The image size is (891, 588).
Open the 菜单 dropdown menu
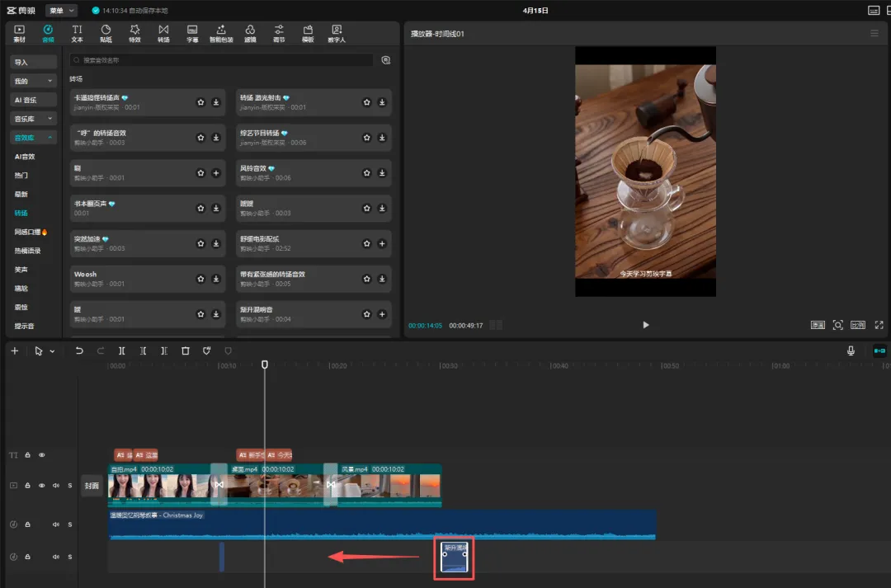click(61, 11)
